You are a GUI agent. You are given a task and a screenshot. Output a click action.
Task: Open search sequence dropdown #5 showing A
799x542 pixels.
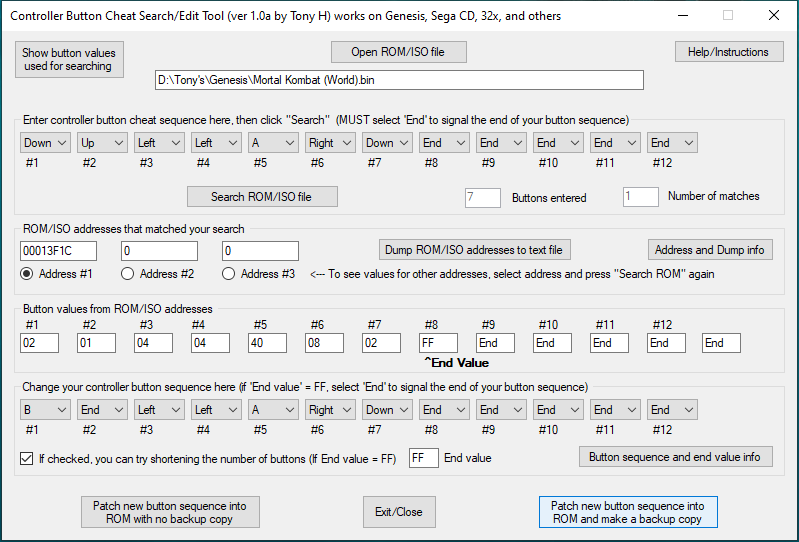click(x=273, y=143)
